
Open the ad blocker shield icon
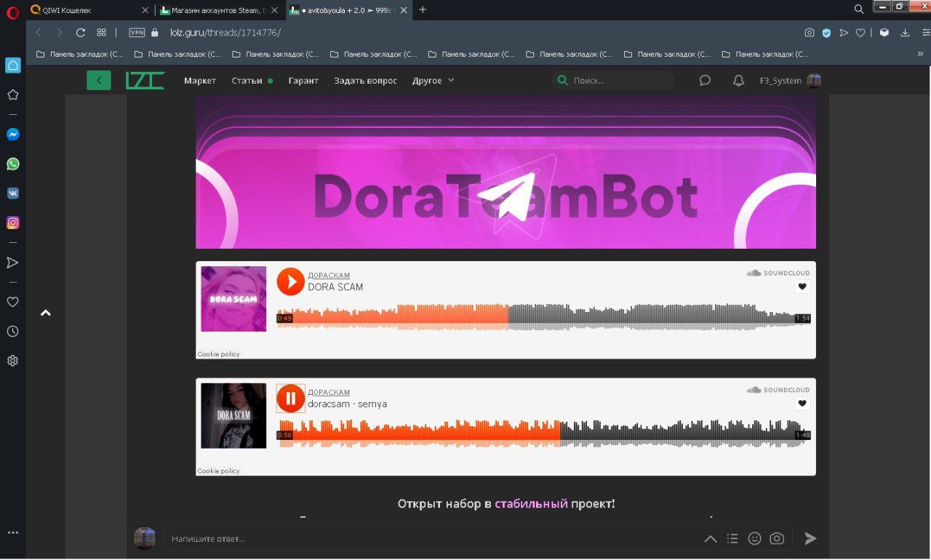(827, 33)
